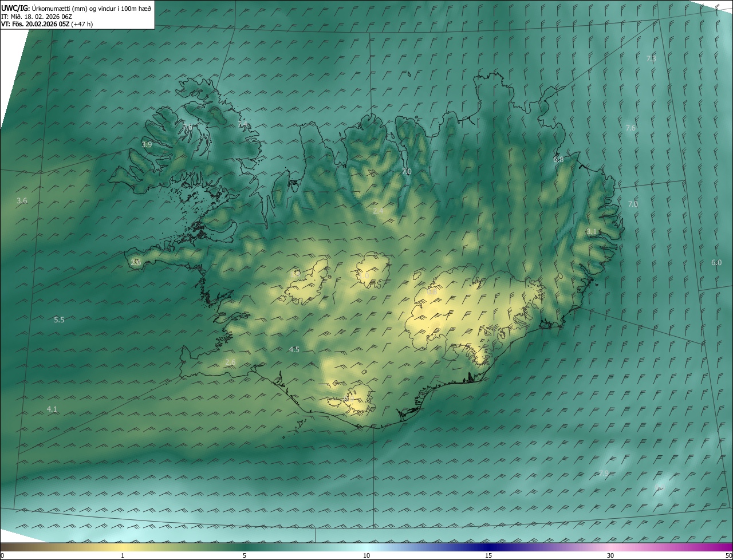Click the 'VT: Fös. 20.02.2026 05Z (+47 h)' line
Viewport: 733px width, 560px height.
pos(47,24)
